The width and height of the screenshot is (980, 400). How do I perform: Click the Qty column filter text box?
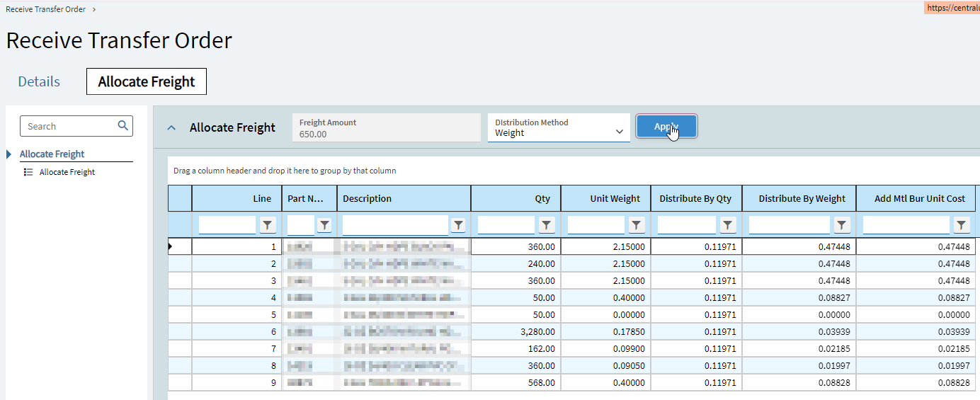pos(506,225)
